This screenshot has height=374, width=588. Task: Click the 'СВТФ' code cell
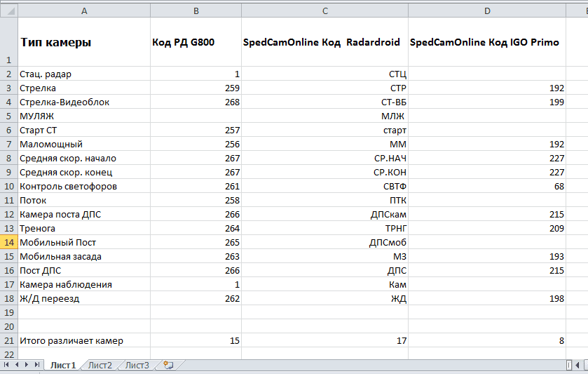[x=324, y=186]
